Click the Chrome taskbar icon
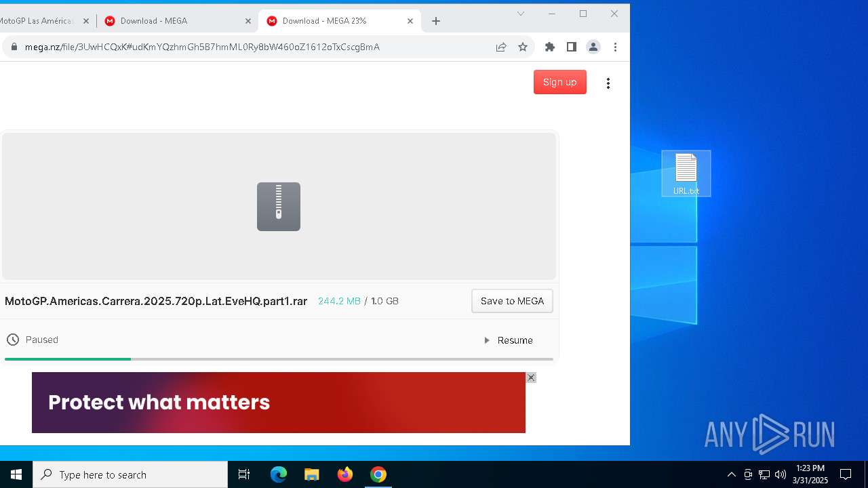 (378, 474)
